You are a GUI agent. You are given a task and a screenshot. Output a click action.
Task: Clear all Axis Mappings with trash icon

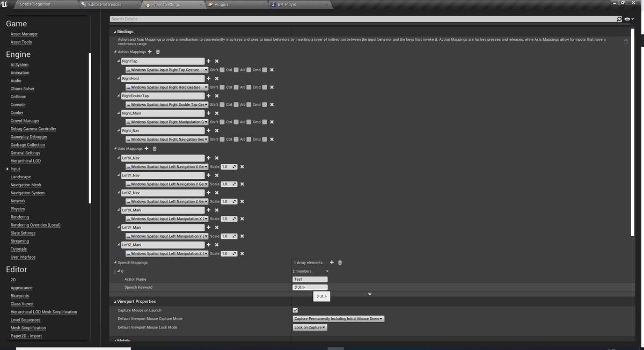(155, 149)
